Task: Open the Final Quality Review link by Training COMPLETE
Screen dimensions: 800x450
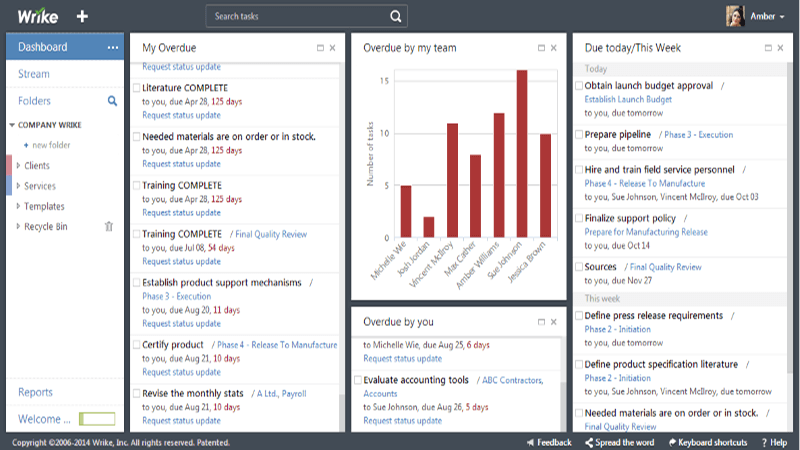Action: coord(271,234)
